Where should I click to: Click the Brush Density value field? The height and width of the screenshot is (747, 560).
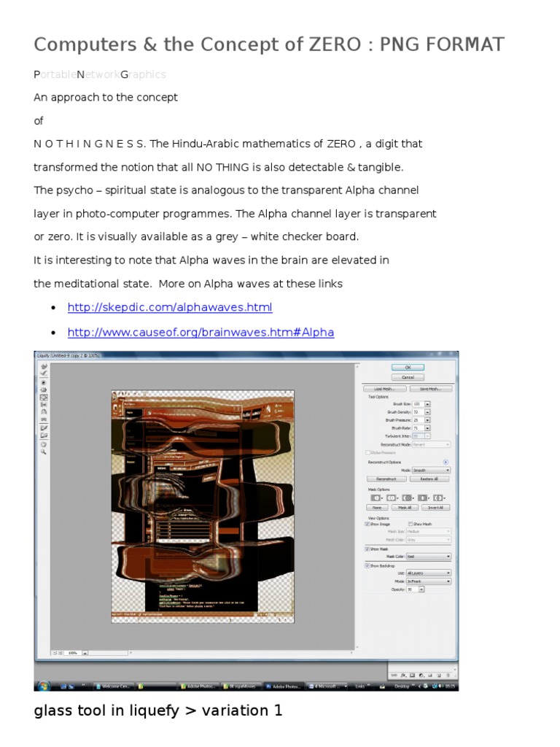pos(419,412)
